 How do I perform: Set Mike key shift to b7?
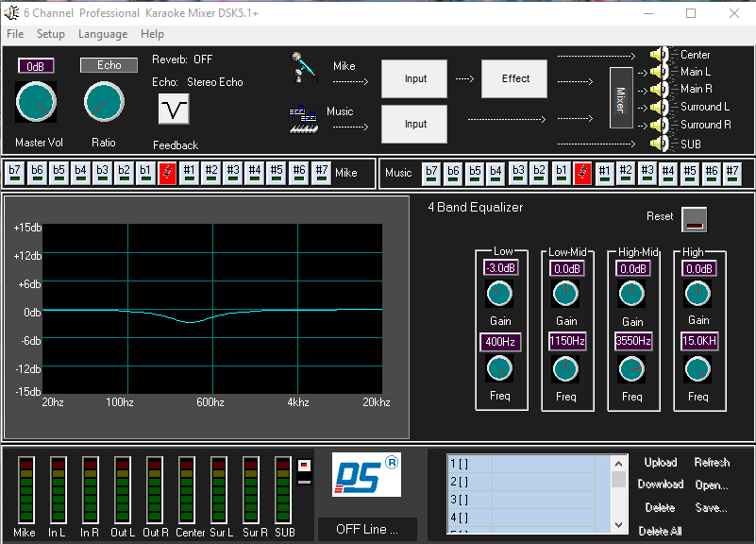pos(14,173)
